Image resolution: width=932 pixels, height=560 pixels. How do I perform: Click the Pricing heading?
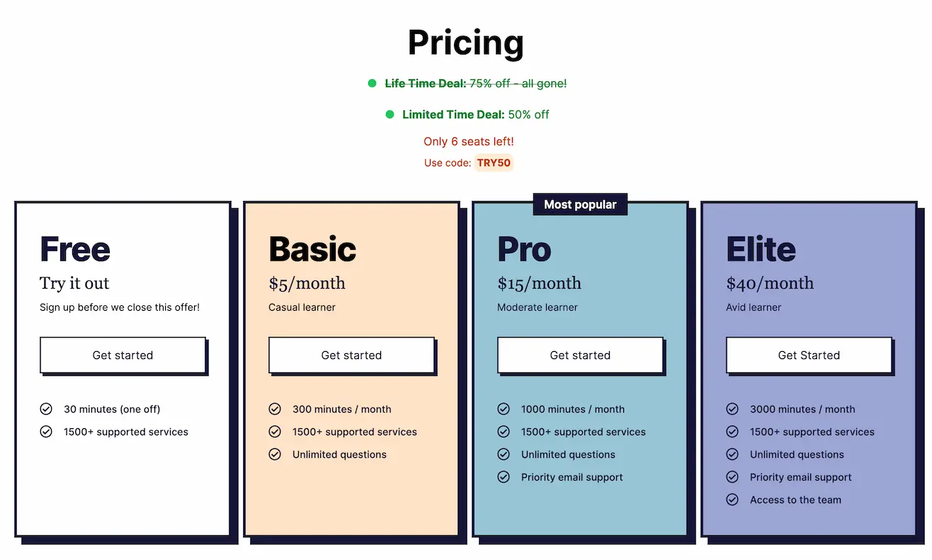[466, 42]
